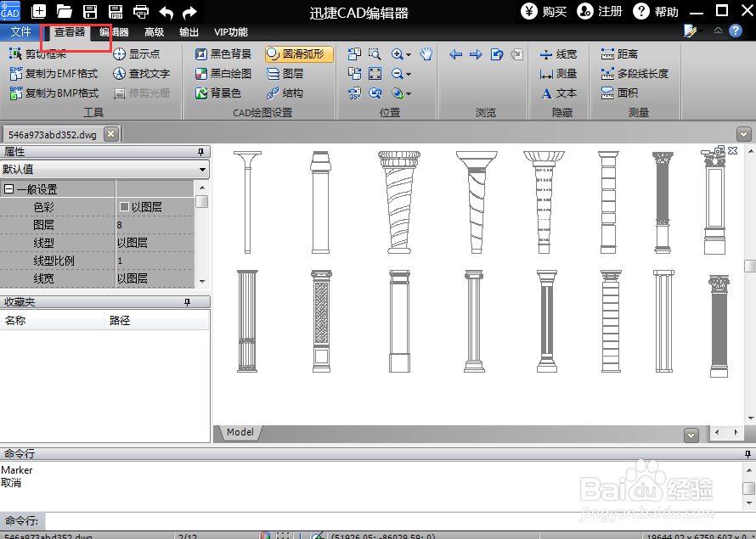The width and height of the screenshot is (756, 539).
Task: Click the 注册 button
Action: 600,12
